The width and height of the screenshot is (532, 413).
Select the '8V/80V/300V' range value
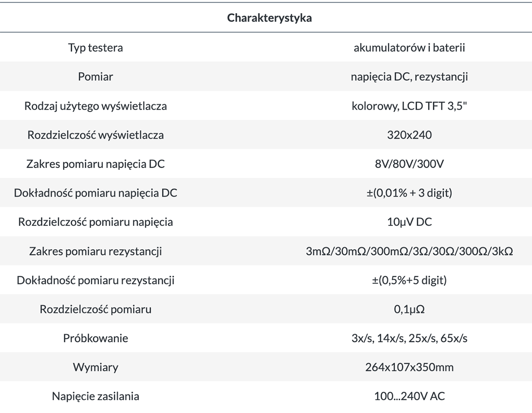(409, 164)
